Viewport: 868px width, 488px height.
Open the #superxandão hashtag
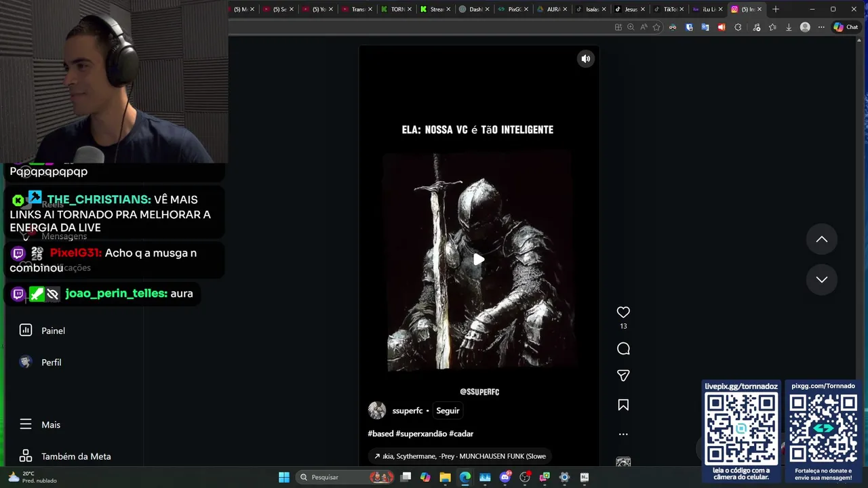[421, 434]
